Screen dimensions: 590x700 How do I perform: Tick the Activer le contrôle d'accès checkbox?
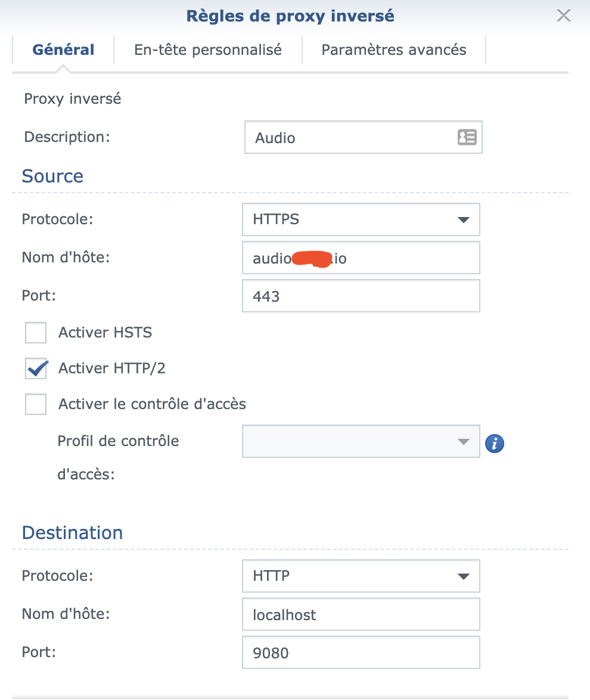36,404
